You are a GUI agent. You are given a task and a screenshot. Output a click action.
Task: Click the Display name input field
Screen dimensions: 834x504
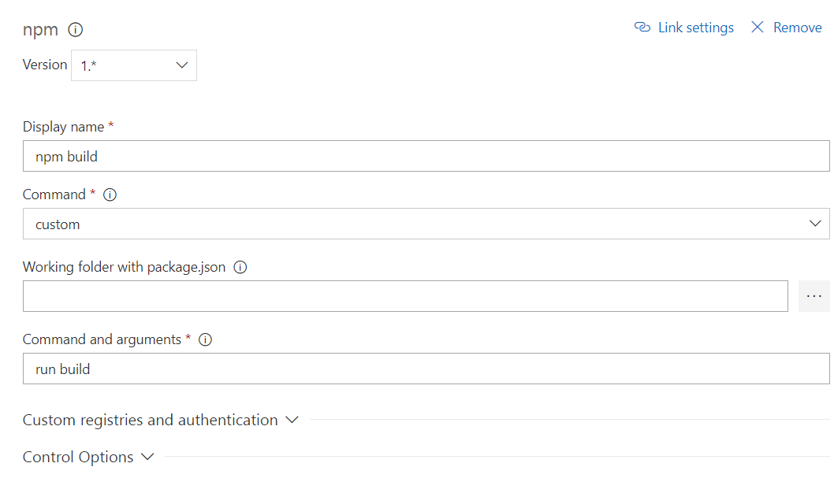(x=426, y=157)
